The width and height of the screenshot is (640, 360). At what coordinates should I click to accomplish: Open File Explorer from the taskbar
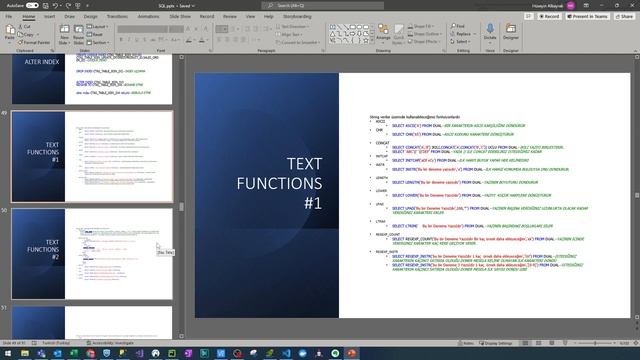pos(25,353)
